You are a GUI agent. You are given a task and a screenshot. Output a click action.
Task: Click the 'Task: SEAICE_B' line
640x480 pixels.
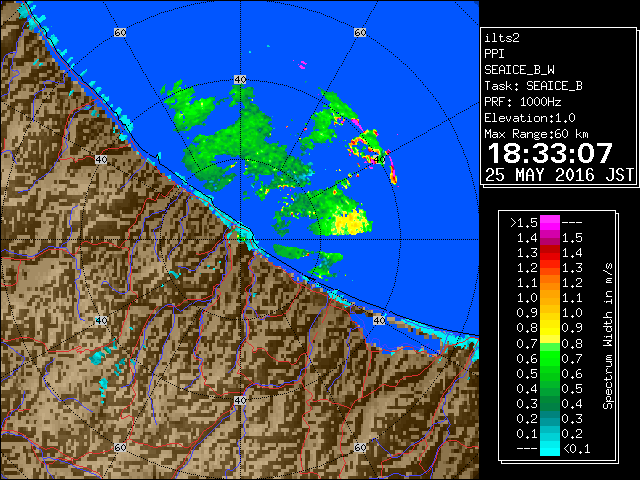(x=533, y=86)
